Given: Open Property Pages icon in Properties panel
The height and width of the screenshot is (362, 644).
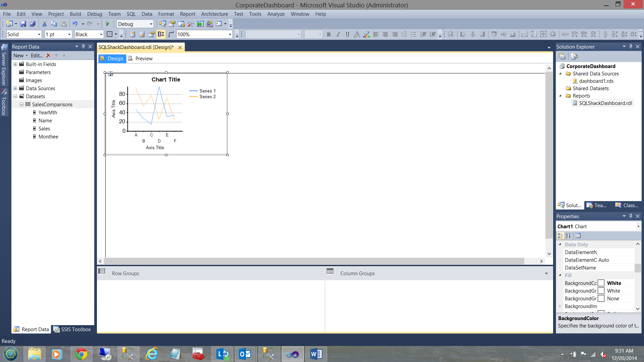Looking at the screenshot, I should (x=578, y=236).
